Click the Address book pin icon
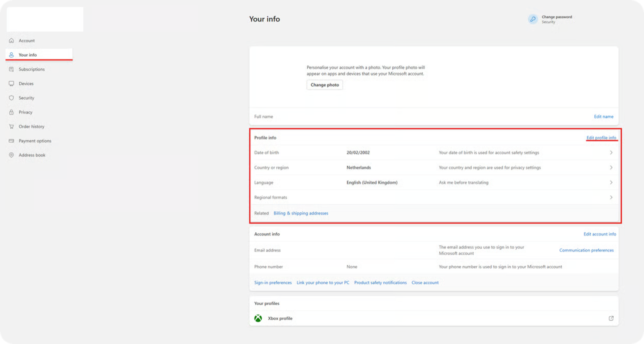 coord(11,155)
